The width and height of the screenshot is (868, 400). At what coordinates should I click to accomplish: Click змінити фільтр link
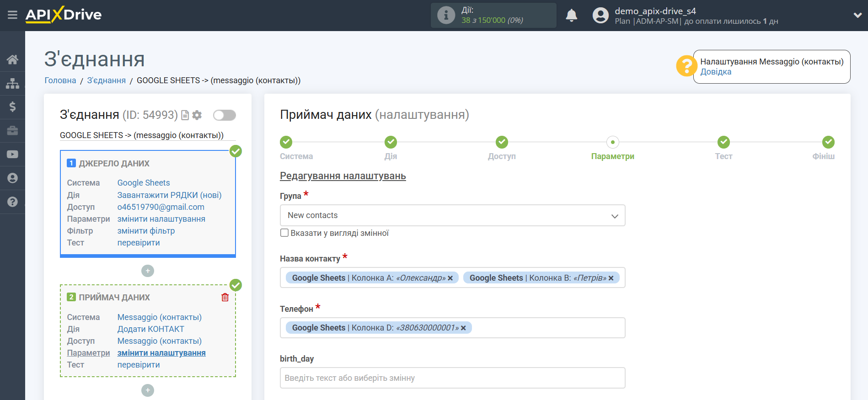pos(146,231)
